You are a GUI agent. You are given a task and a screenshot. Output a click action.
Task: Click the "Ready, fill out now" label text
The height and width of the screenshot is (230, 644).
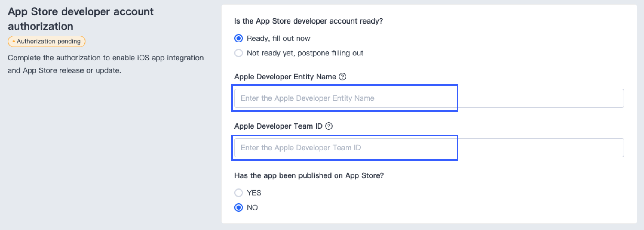coord(278,38)
